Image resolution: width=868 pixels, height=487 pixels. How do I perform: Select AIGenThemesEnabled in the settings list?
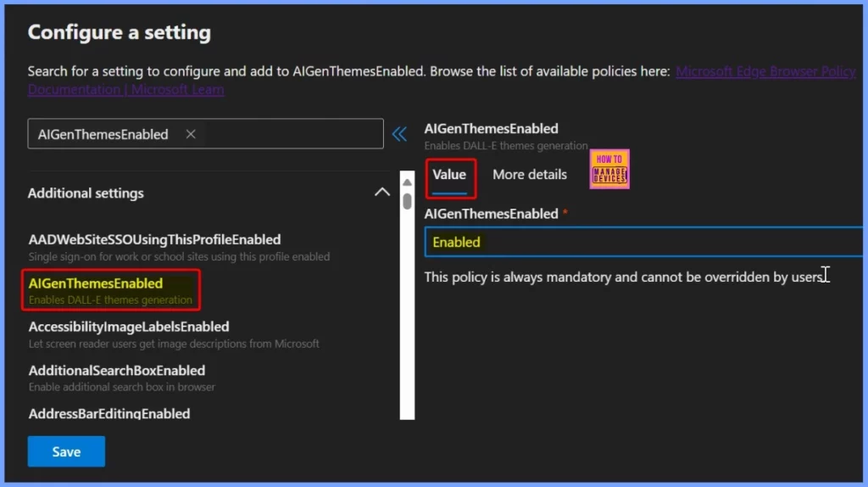[x=111, y=290]
